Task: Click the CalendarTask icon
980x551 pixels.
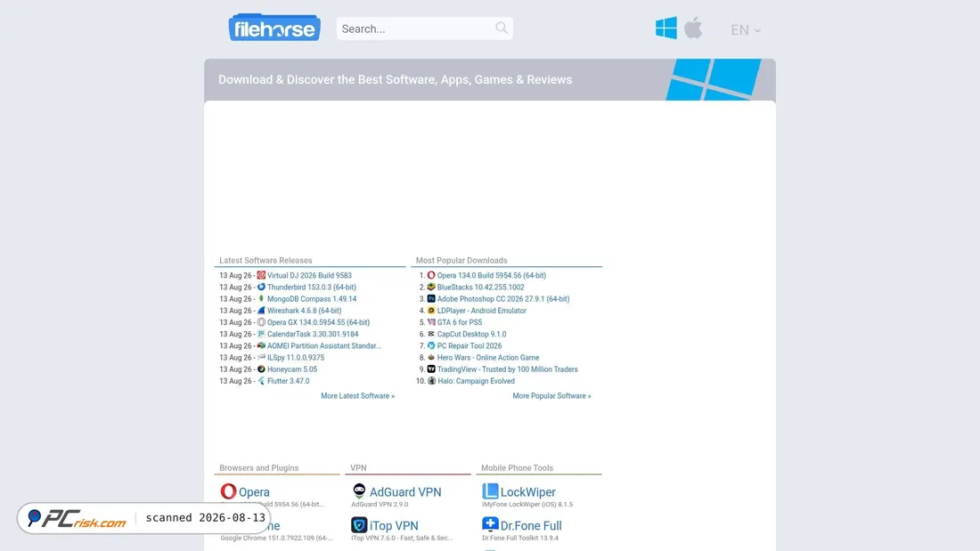Action: (261, 334)
